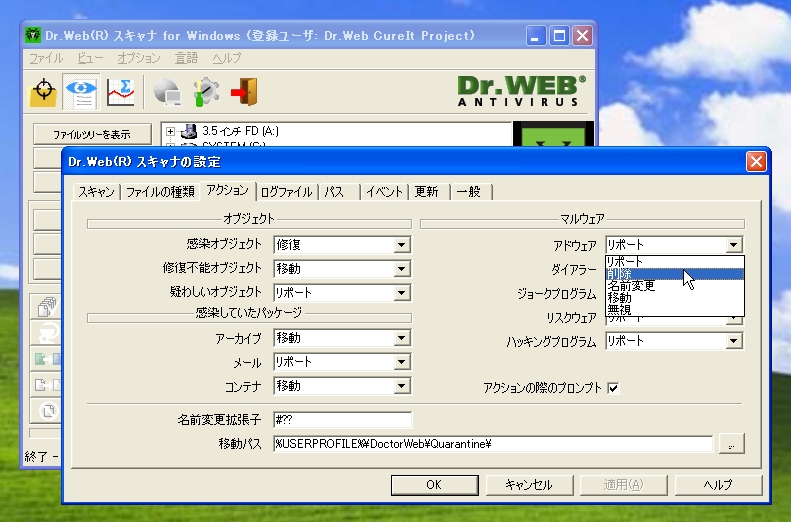Click the floppy drive A: icon
Image resolution: width=791 pixels, height=522 pixels.
point(189,131)
